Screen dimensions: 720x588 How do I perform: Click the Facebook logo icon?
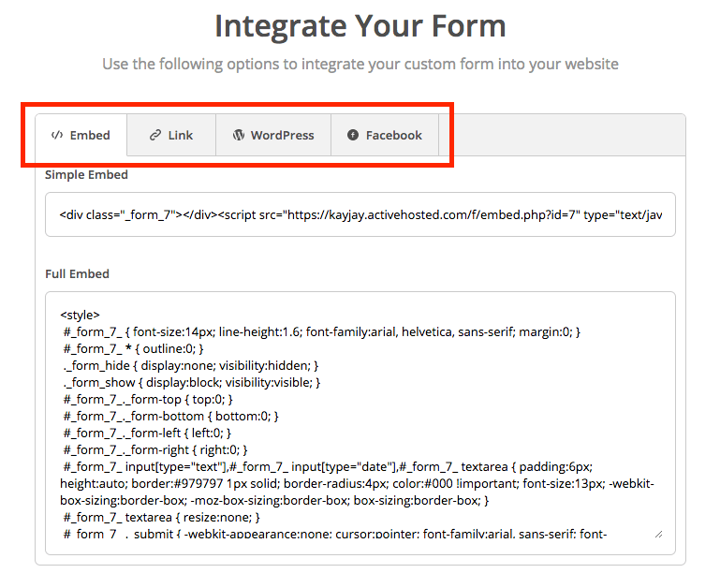click(353, 135)
